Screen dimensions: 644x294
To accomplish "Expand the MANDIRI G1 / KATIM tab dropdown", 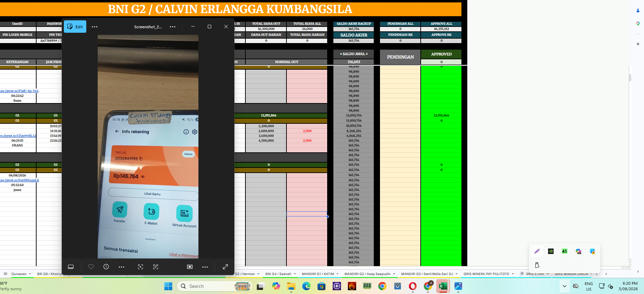I will tap(338, 274).
